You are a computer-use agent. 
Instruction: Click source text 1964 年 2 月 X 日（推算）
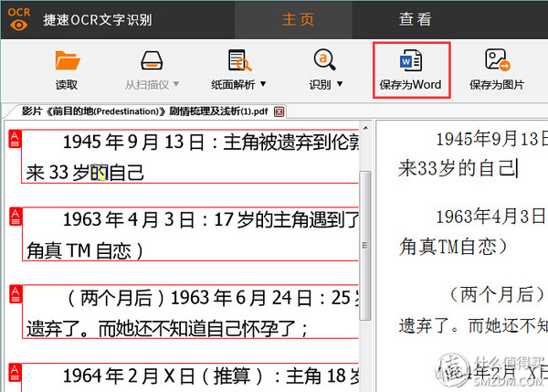tap(163, 376)
